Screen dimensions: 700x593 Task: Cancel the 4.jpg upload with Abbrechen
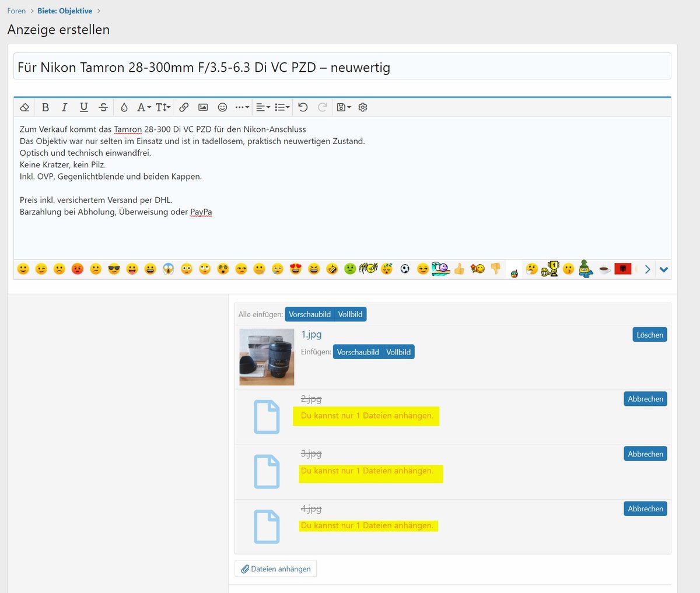click(x=645, y=508)
